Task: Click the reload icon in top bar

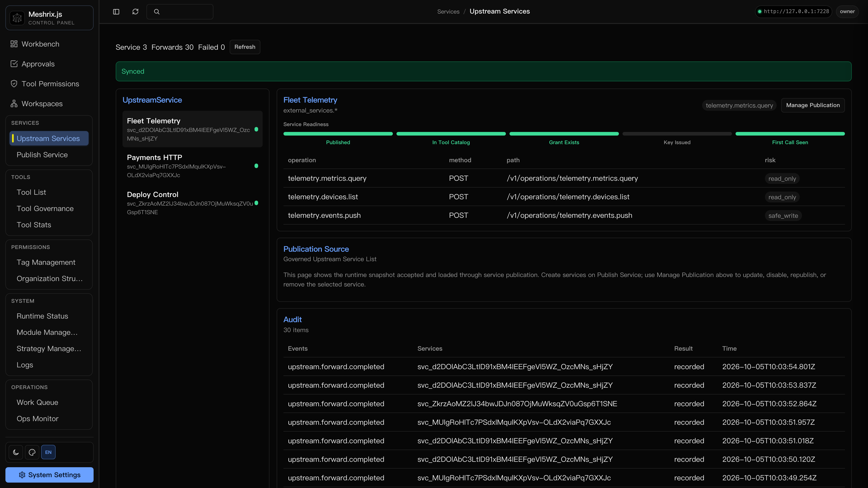Action: click(x=135, y=12)
